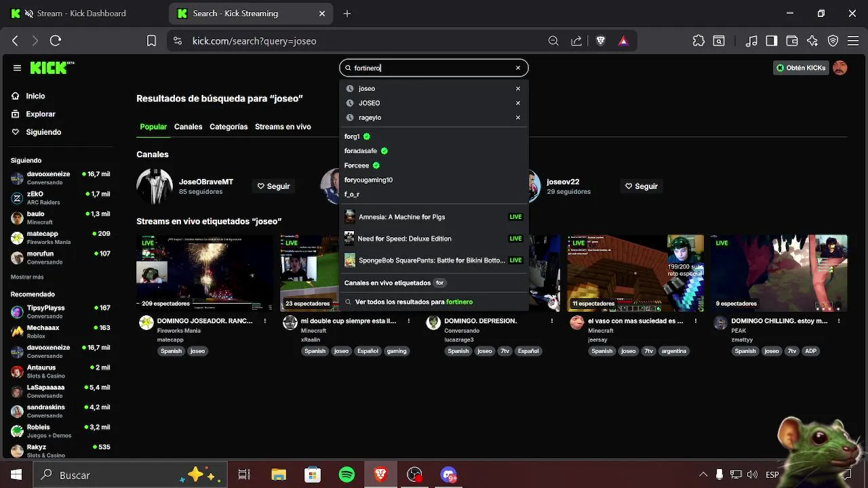
Task: Open the Kick hamburger menu
Action: pos(17,68)
